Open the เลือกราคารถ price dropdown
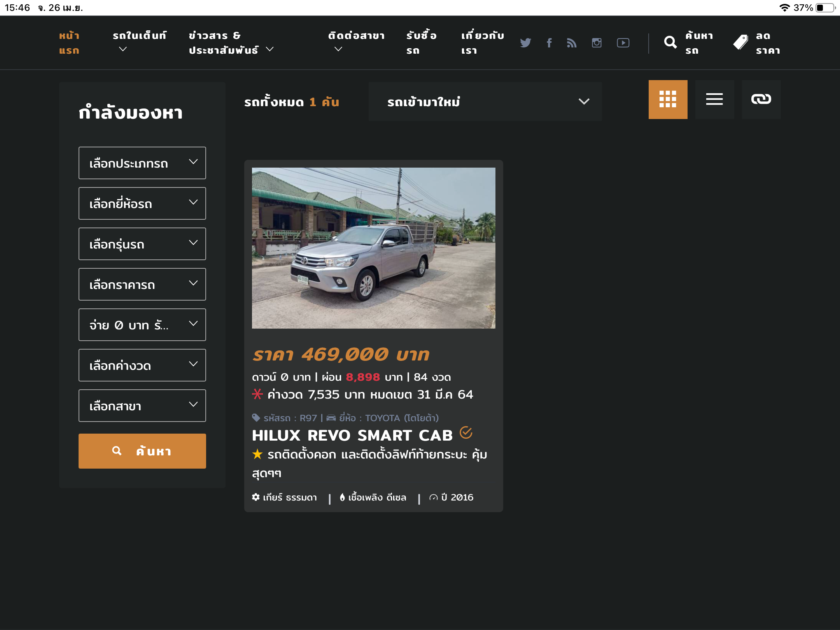Image resolution: width=840 pixels, height=630 pixels. [x=142, y=284]
